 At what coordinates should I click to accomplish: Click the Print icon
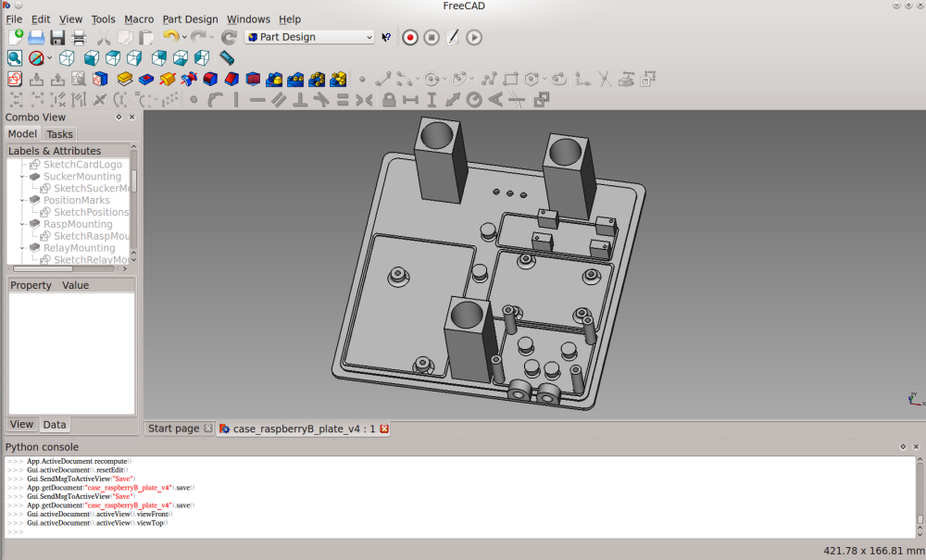[x=79, y=37]
